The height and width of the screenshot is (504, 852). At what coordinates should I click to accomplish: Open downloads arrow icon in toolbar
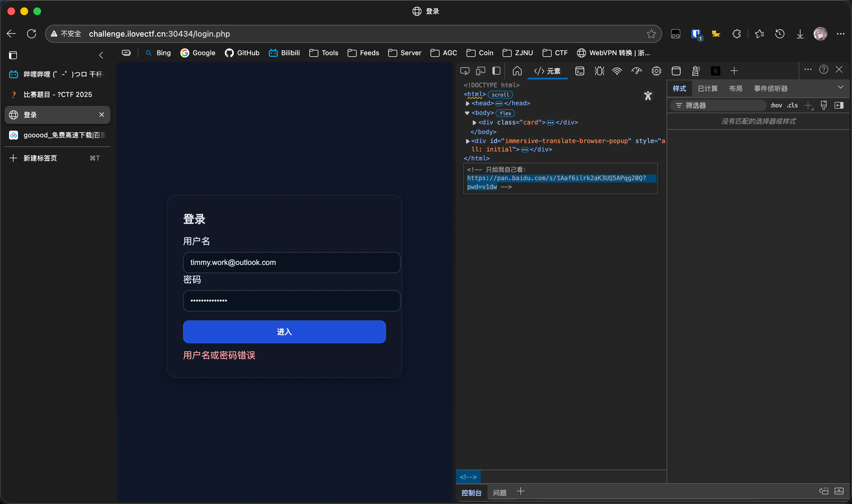point(800,34)
